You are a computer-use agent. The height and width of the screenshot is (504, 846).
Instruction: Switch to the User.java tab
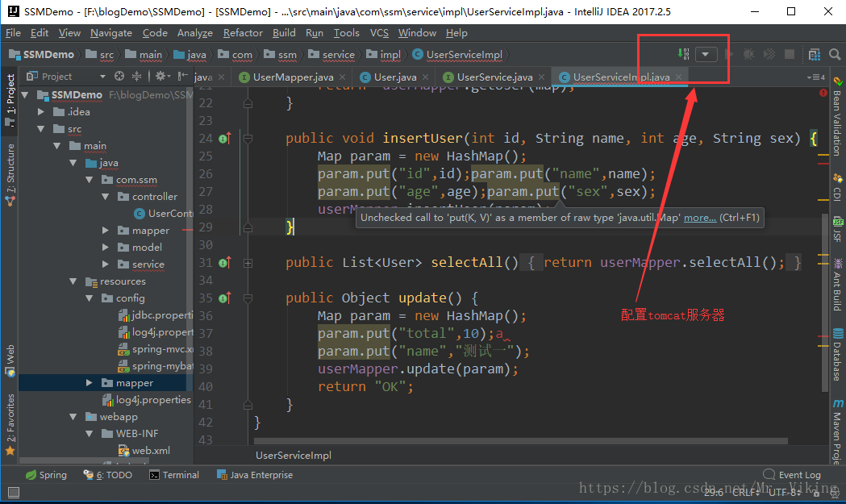tap(395, 77)
